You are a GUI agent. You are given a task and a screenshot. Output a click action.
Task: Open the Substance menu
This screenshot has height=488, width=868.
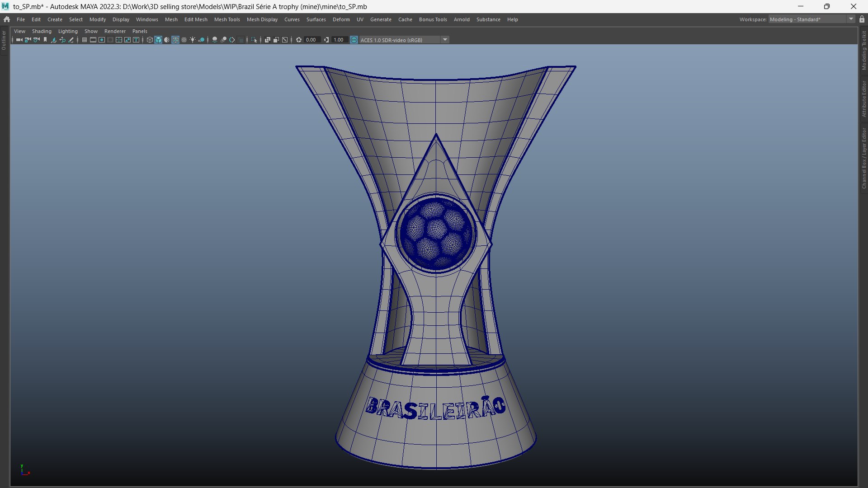[488, 19]
